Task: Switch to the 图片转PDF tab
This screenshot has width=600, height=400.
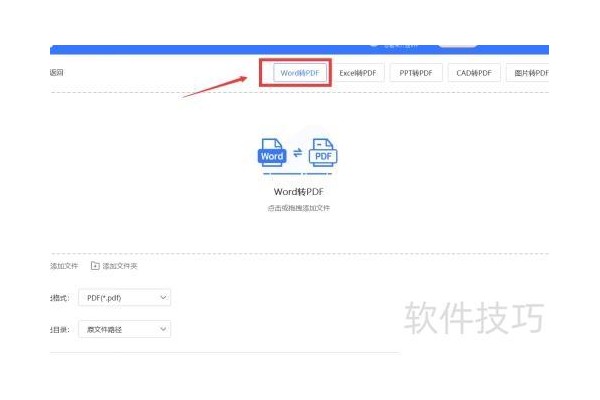Action: coord(528,73)
